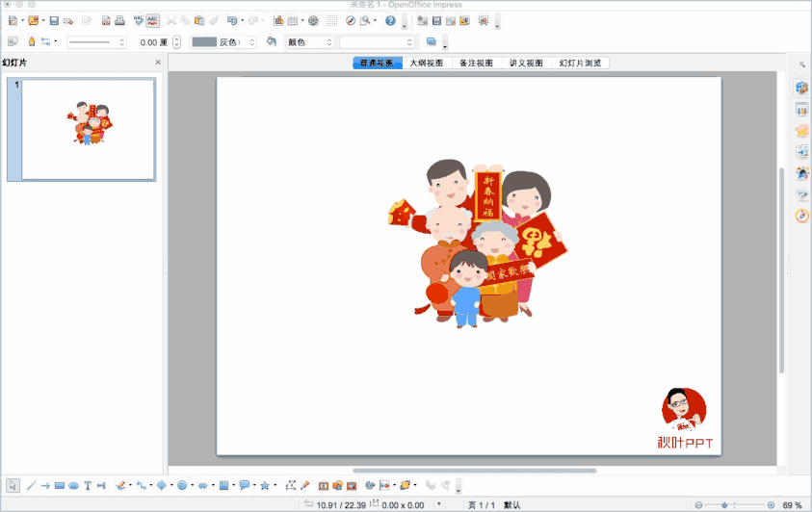Close the 幻灯片 slide panel
The width and height of the screenshot is (812, 512).
click(158, 63)
